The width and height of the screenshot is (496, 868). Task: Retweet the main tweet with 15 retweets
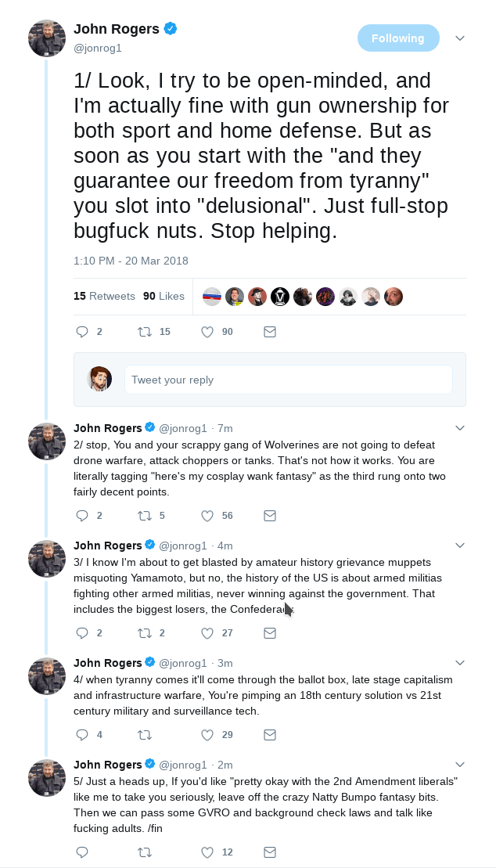[x=145, y=332]
